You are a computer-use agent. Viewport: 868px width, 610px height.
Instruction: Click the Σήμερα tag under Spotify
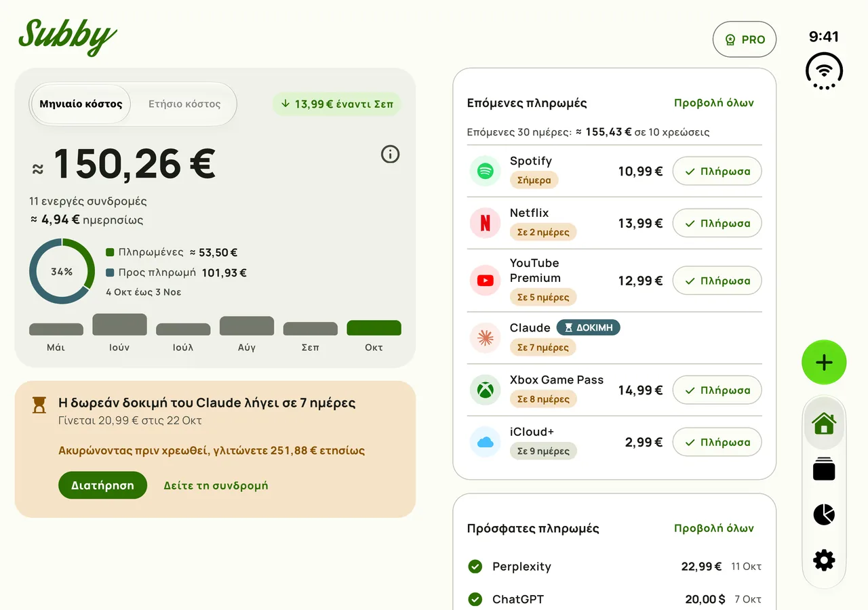[x=534, y=180]
